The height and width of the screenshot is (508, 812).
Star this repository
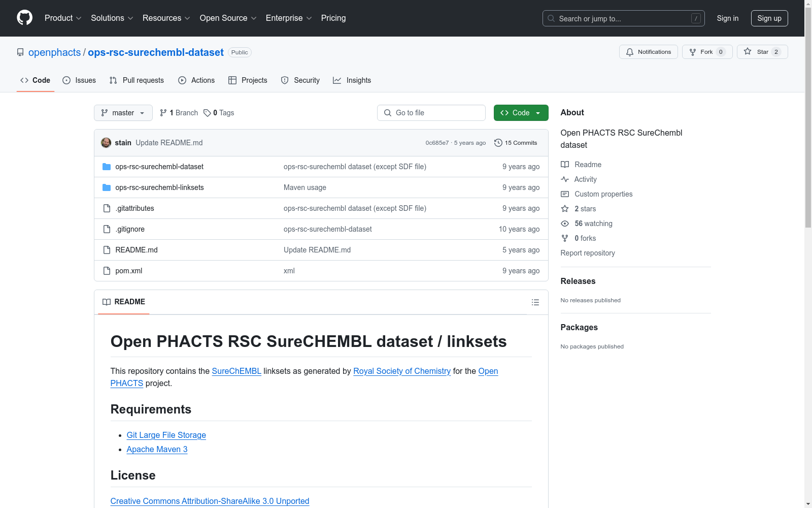tap(762, 52)
